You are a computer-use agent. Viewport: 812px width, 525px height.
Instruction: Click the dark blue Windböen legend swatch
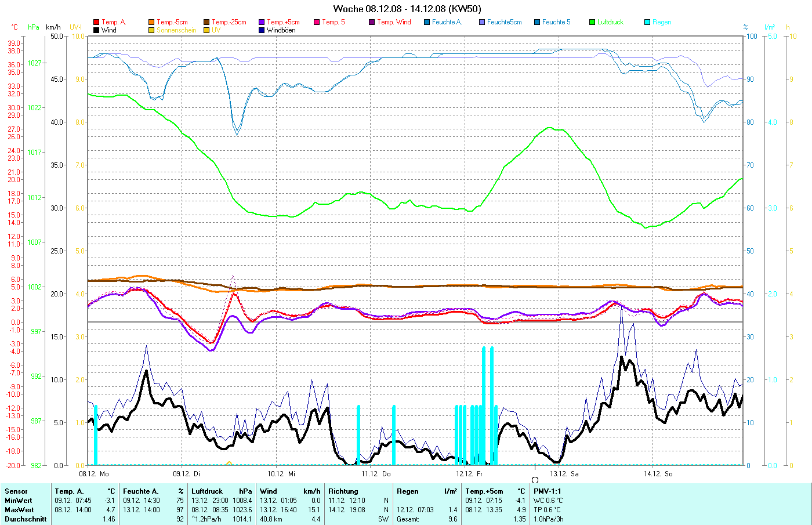coord(262,30)
